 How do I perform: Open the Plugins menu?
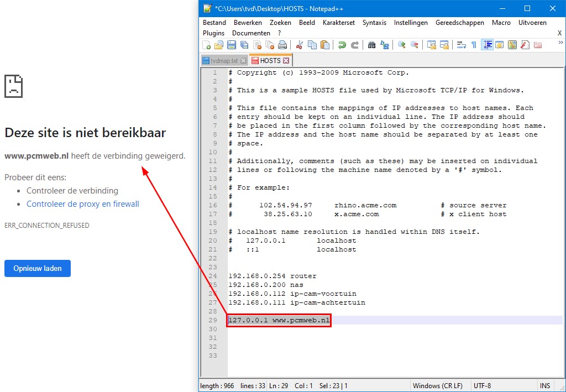tap(214, 33)
